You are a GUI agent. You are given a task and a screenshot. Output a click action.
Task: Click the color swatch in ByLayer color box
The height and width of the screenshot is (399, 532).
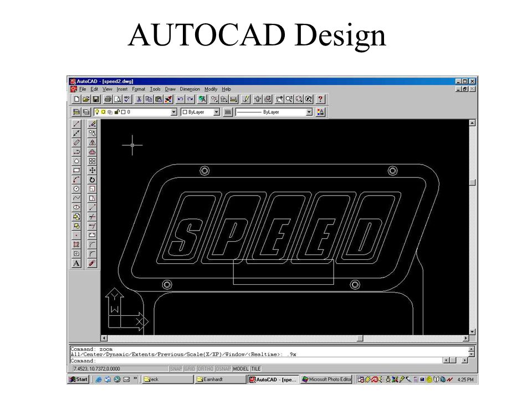(185, 112)
